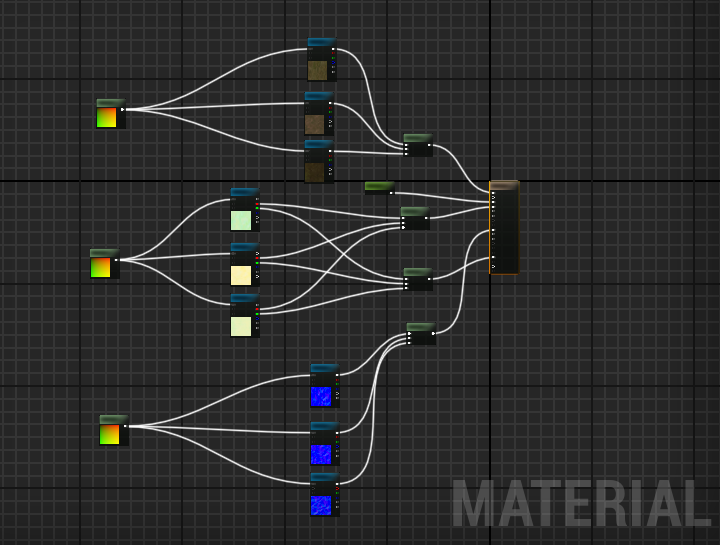Click the topmost brown texture sample thumbnail
The width and height of the screenshot is (720, 545).
[x=317, y=70]
